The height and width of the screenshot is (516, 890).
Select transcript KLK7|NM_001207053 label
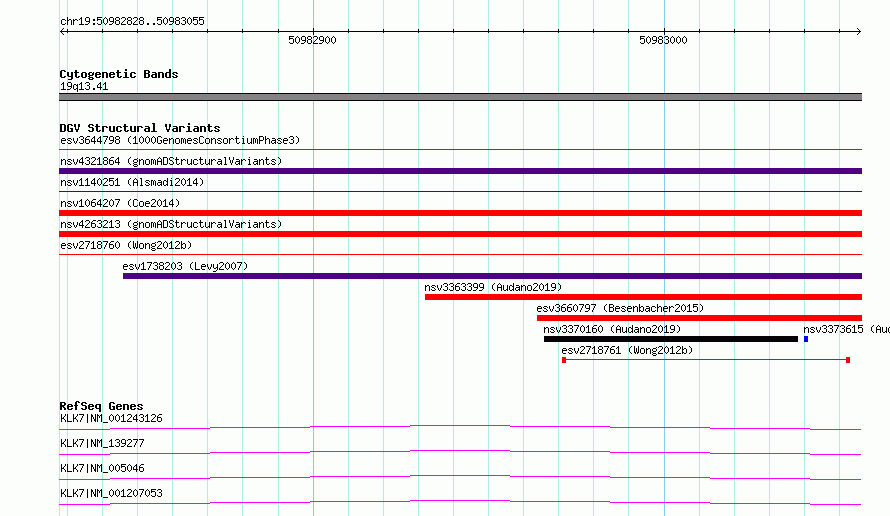(x=111, y=493)
